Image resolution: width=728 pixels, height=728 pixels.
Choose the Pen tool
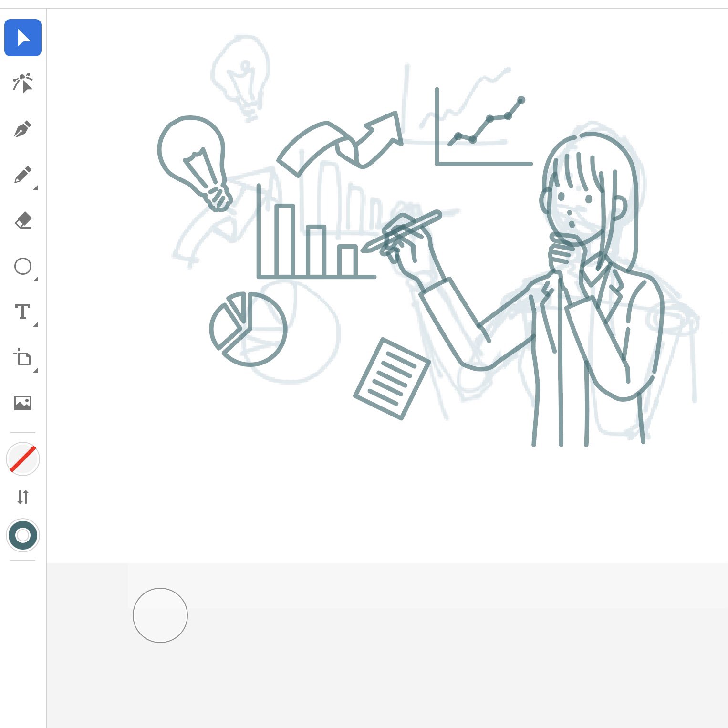click(22, 128)
